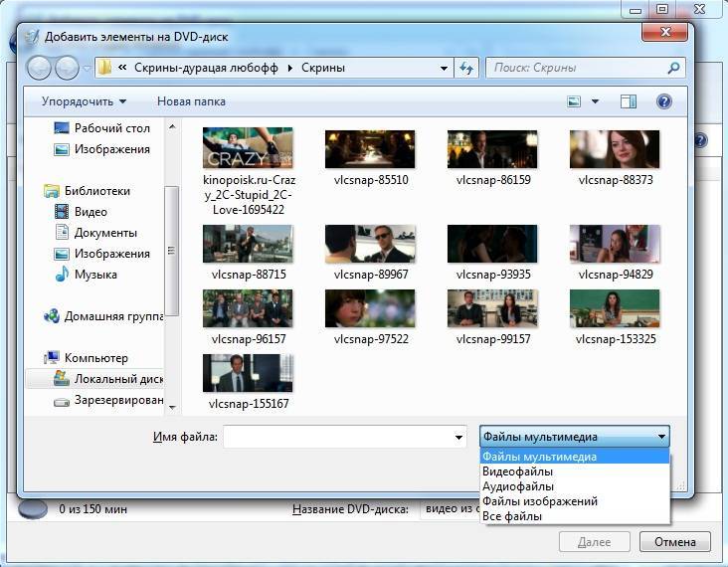Viewport: 728px width, 567px height.
Task: Open 'Видео' library
Action: click(82, 212)
